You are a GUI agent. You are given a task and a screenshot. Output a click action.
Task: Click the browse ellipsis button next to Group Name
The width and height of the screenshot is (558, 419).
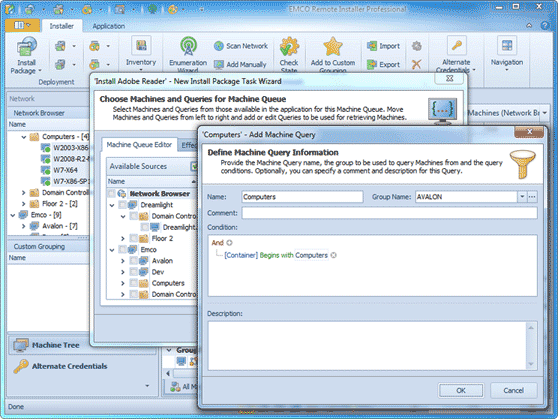532,197
